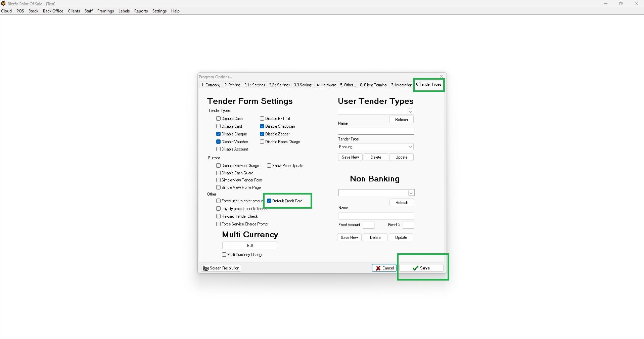Open the Back Office menu
The width and height of the screenshot is (644, 339).
click(53, 11)
